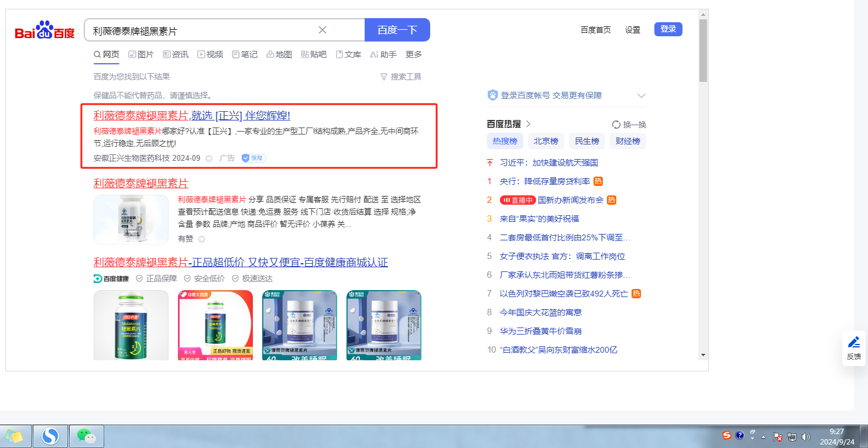
Task: Select the 财经榜 hot list tab
Action: pos(628,141)
